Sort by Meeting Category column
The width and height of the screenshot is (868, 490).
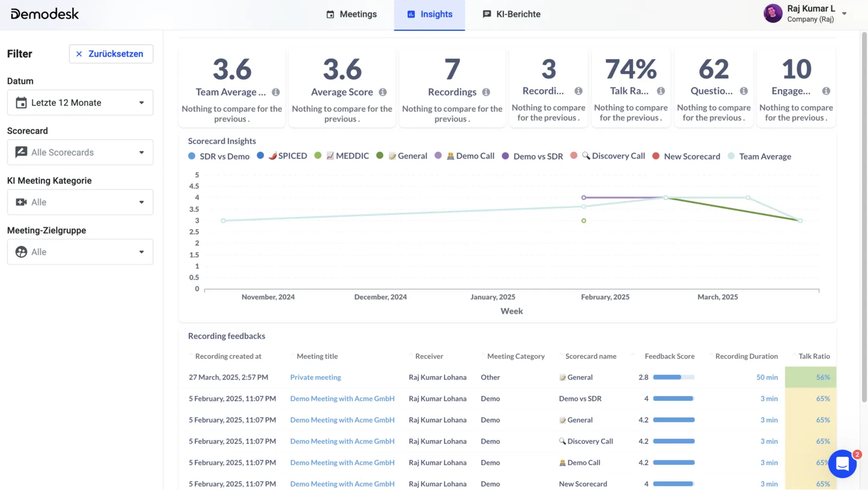[x=515, y=356]
